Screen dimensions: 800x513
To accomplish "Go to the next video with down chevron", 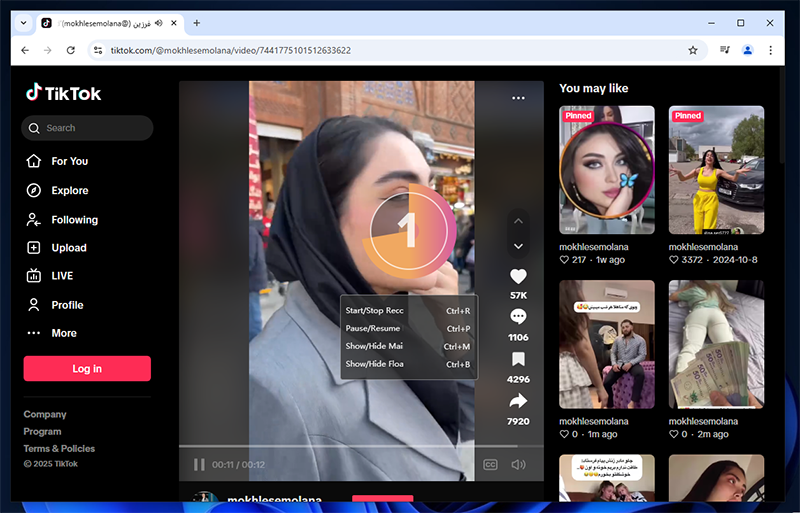I will 518,247.
